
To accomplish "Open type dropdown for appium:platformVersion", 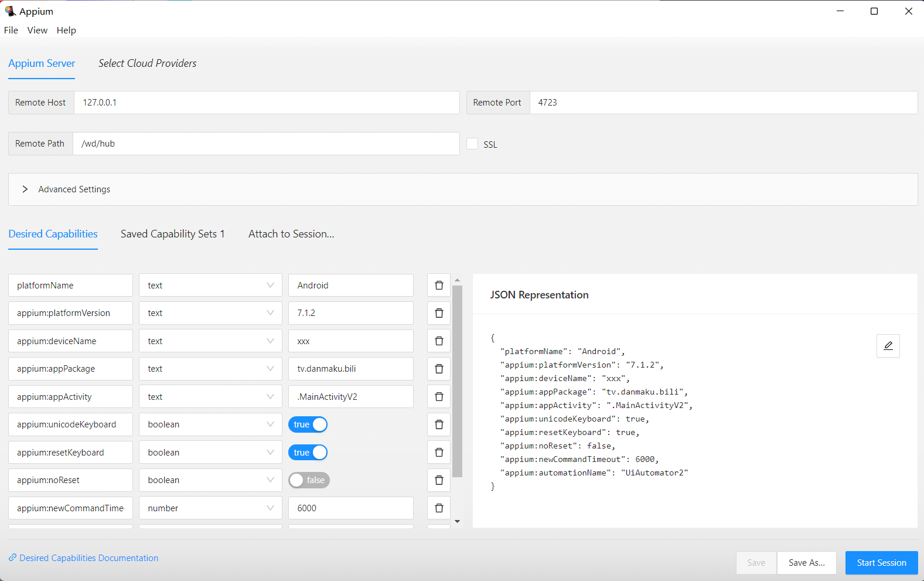I will [x=210, y=313].
